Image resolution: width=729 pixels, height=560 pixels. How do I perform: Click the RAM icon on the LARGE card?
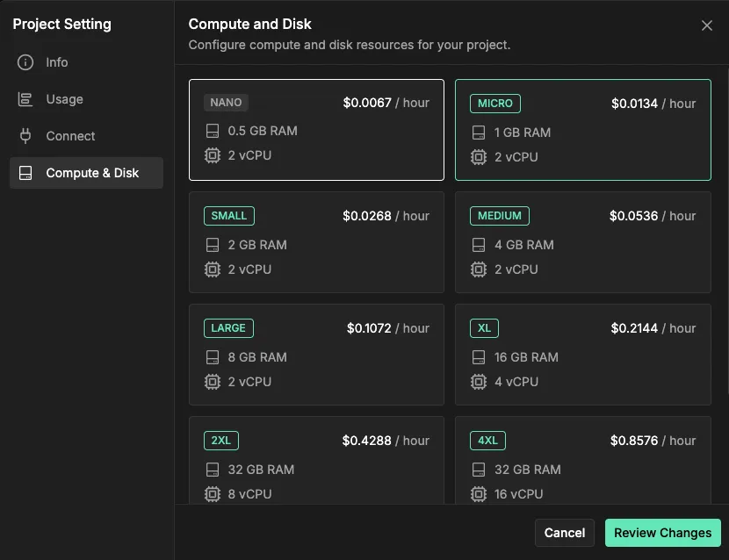213,356
